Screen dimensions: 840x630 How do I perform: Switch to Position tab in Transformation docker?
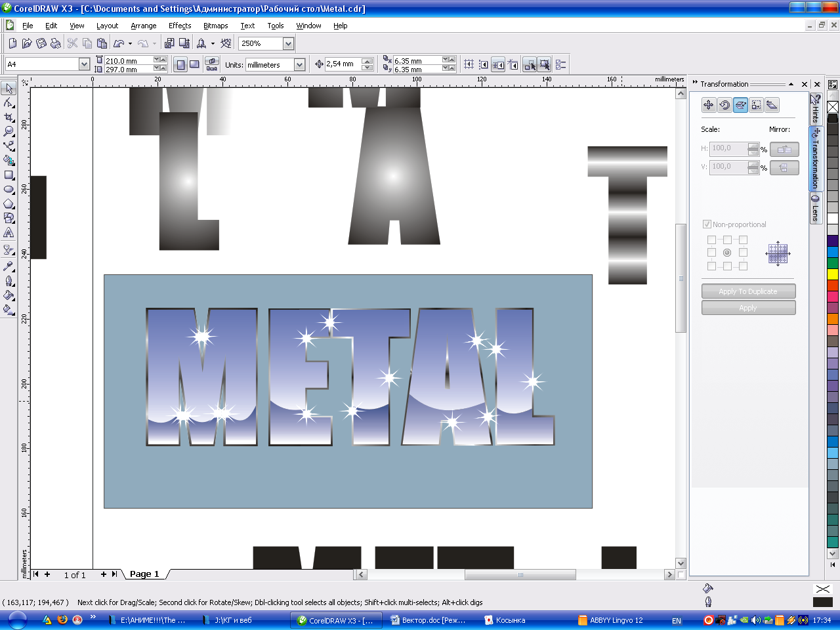click(709, 105)
